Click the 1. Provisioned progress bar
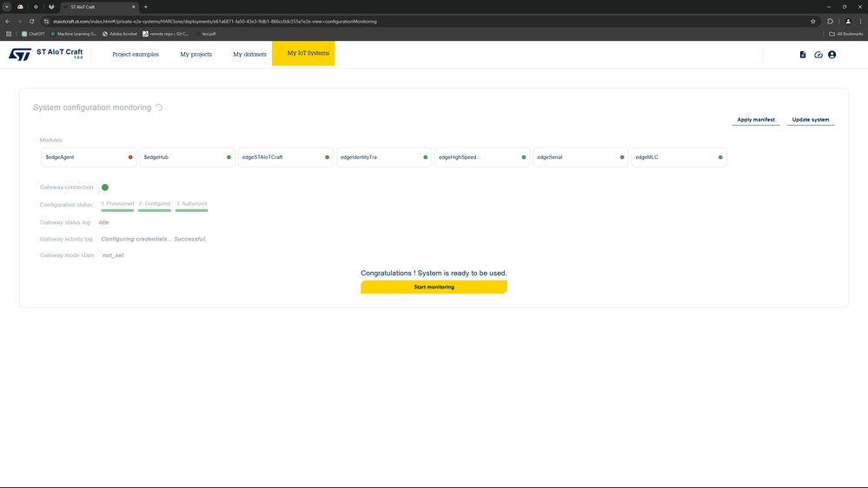 [x=117, y=210]
